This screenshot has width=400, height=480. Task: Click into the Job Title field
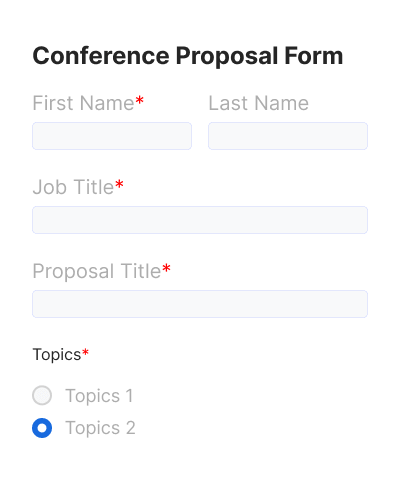tap(200, 220)
